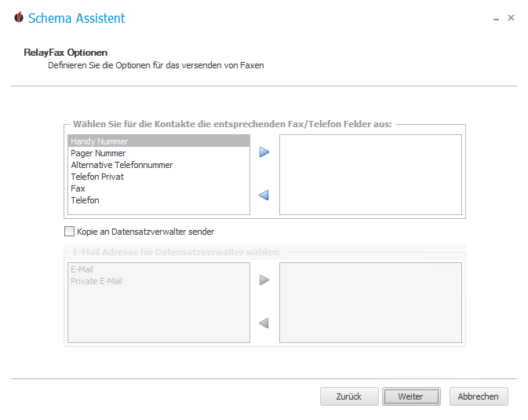Go back with the Zurück button
Image resolution: width=528 pixels, height=420 pixels.
point(349,396)
